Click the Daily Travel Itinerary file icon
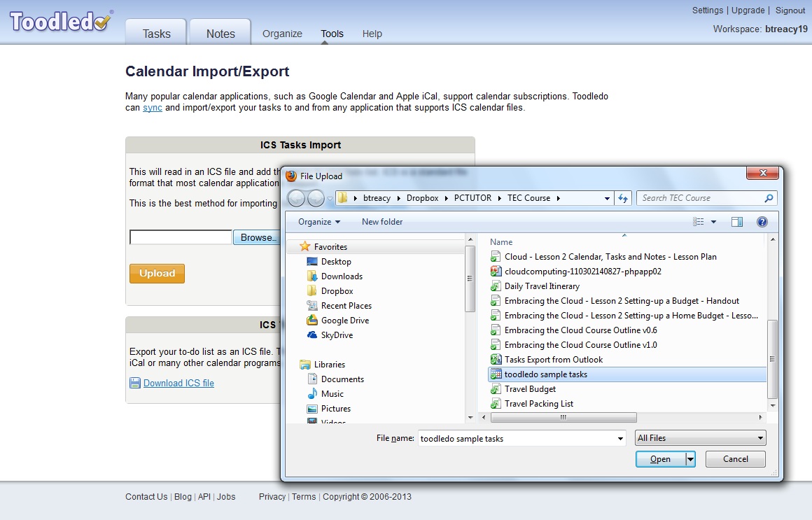Screen dimensions: 812x520 [x=496, y=286]
